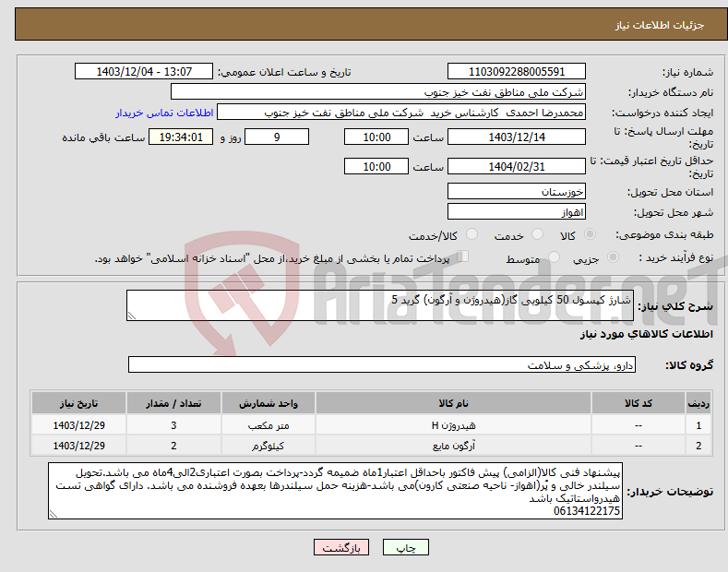This screenshot has width=728, height=572.
Task: Click the کیلوگرم unit cell
Action: coord(269,446)
